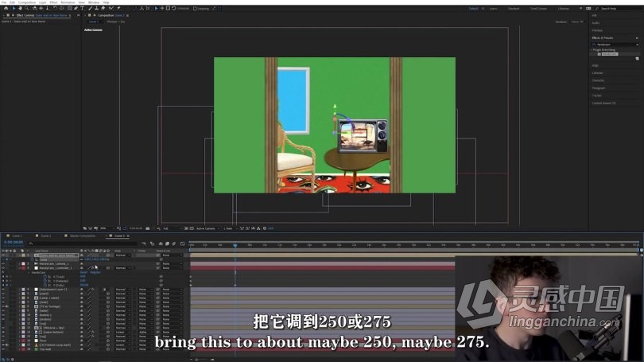The image size is (644, 362).
Task: Hide the Adjustment Layer 1 eye toggle
Action: click(x=3, y=290)
